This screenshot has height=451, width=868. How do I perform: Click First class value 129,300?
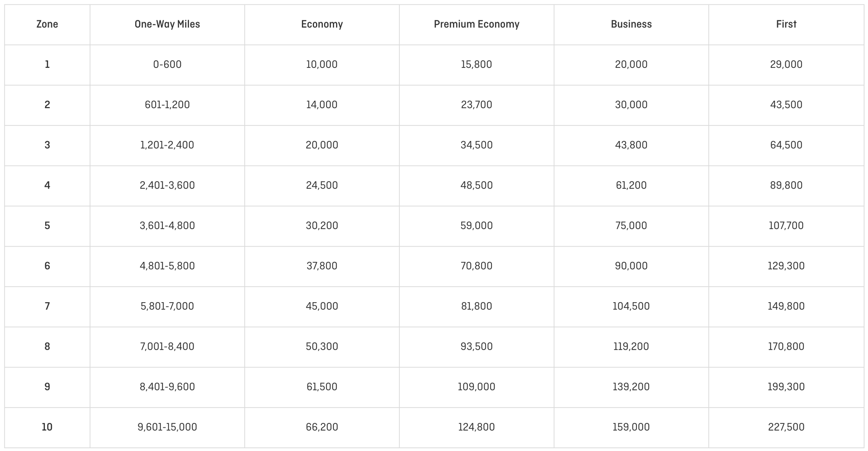point(786,266)
